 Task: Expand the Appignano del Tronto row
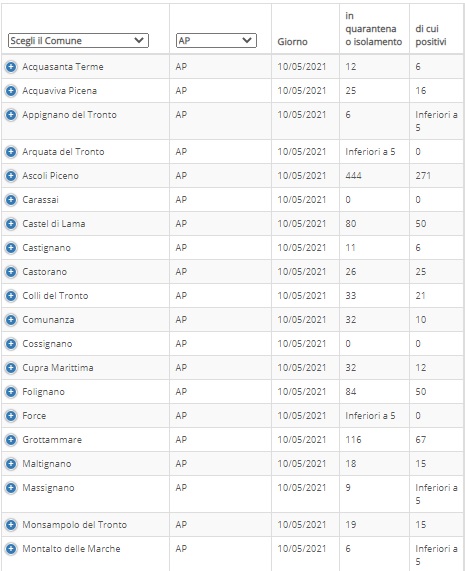pos(11,115)
